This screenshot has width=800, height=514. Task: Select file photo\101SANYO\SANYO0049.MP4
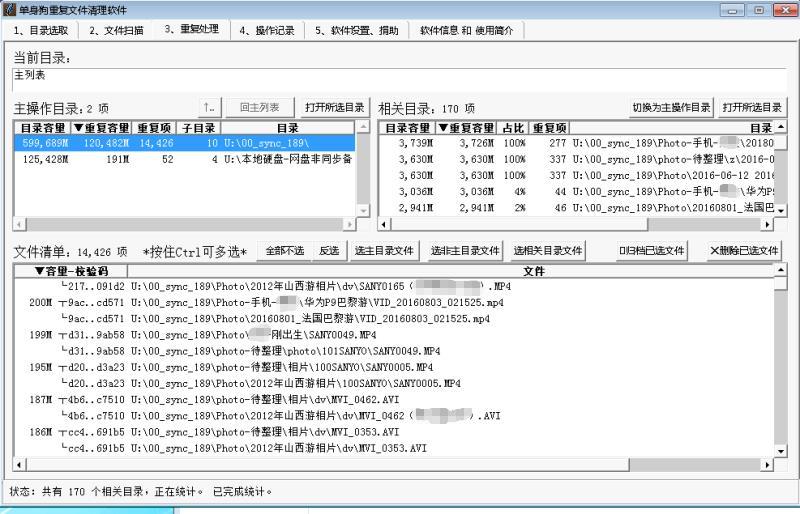coord(394,351)
